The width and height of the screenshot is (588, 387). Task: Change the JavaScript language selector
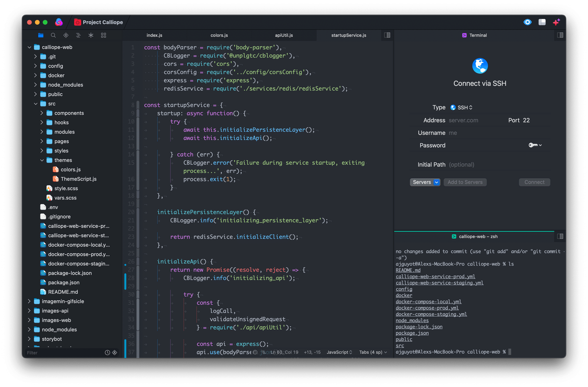tap(339, 352)
